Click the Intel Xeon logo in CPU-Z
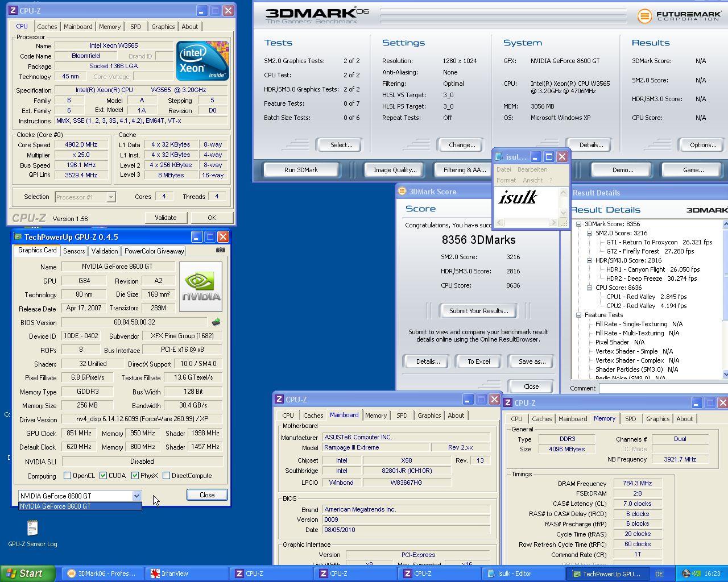The height and width of the screenshot is (582, 728). click(x=202, y=60)
